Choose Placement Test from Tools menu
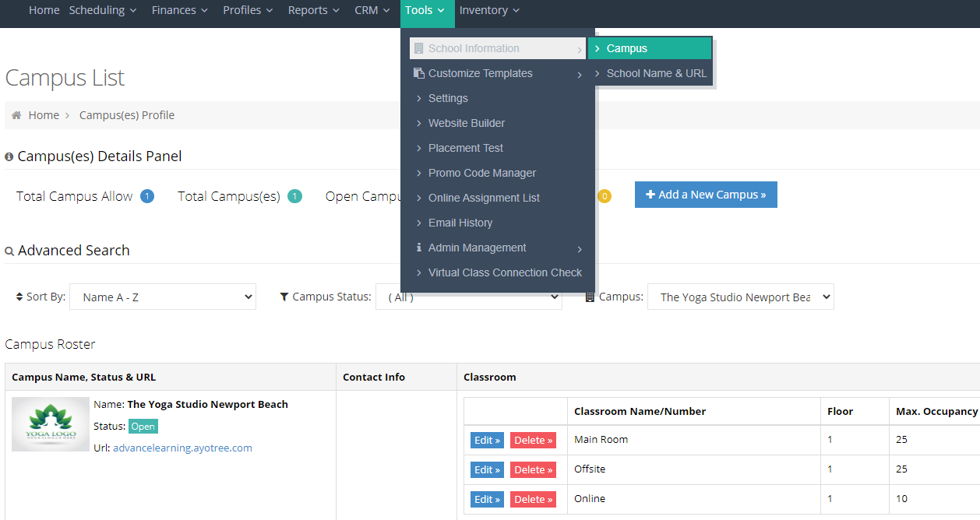Image resolution: width=980 pixels, height=520 pixels. click(466, 148)
